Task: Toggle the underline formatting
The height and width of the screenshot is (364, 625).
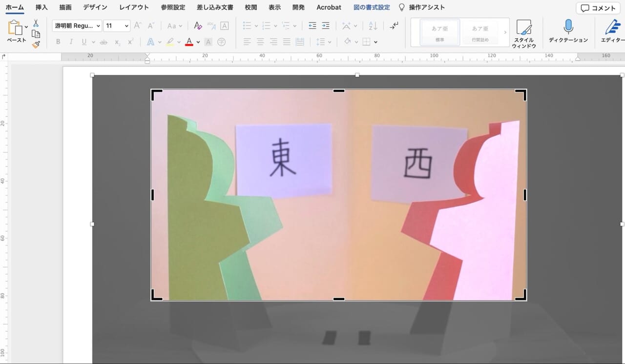Action: point(83,41)
